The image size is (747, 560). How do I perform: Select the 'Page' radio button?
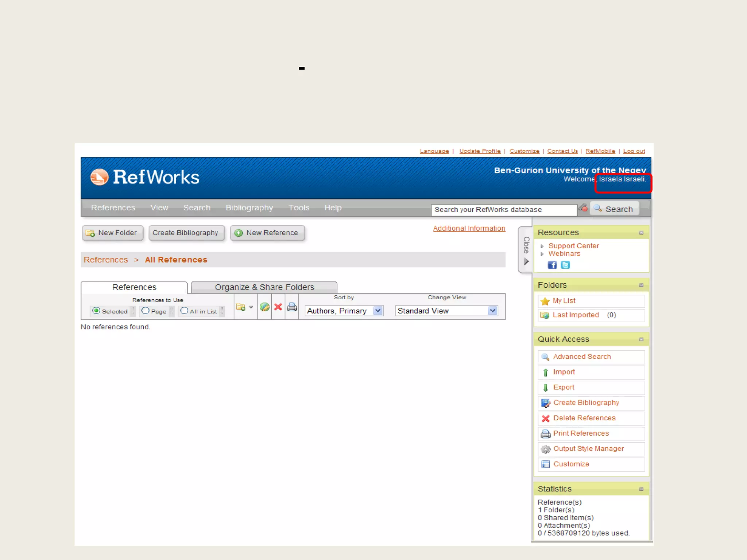click(145, 311)
